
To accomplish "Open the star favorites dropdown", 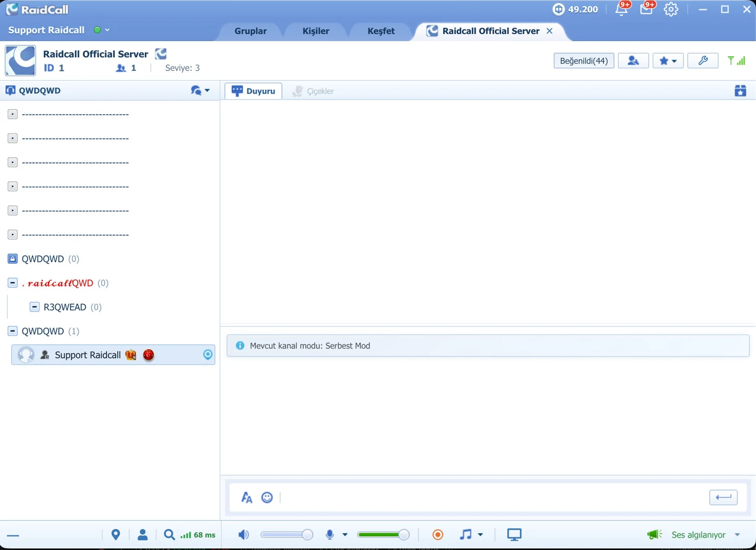I will (668, 61).
